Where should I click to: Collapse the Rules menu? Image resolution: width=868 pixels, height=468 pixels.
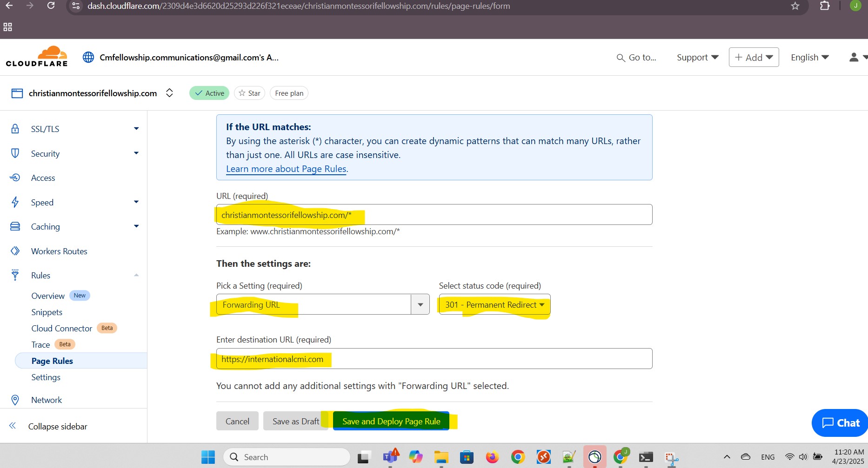coord(136,275)
